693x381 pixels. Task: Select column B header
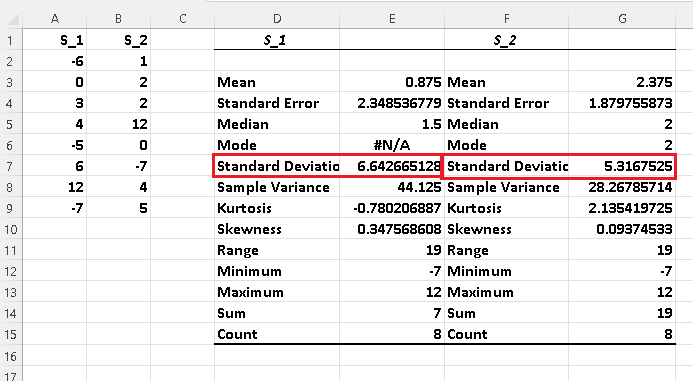pyautogui.click(x=118, y=19)
